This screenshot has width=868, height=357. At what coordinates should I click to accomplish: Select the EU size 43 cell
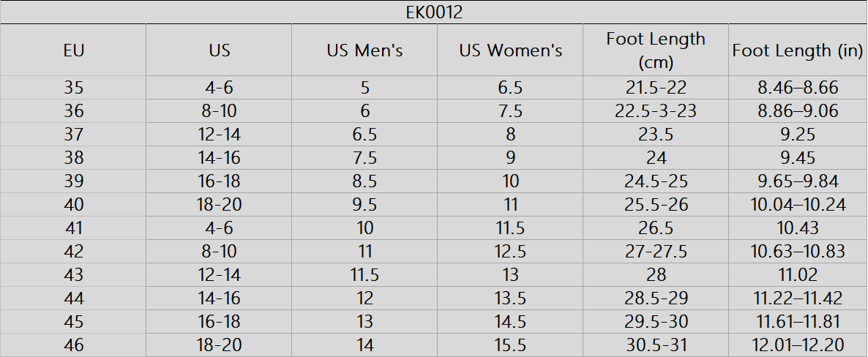coord(73,275)
